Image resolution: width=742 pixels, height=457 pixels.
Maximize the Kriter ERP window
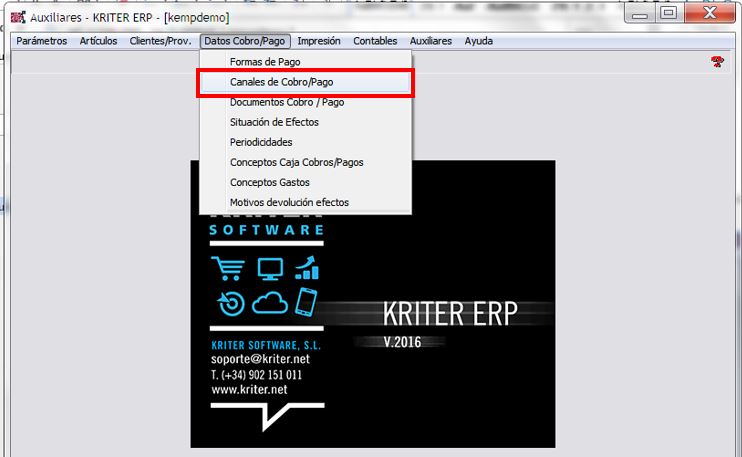(669, 13)
